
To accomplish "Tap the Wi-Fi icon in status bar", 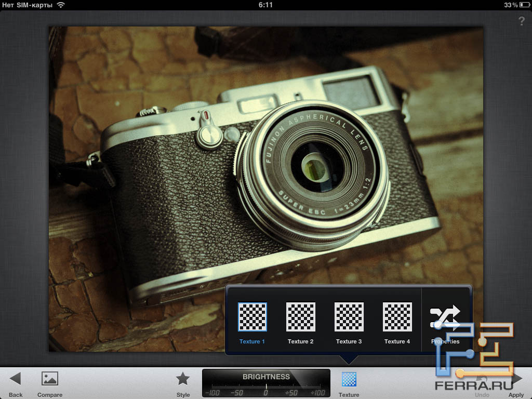I will [x=61, y=5].
